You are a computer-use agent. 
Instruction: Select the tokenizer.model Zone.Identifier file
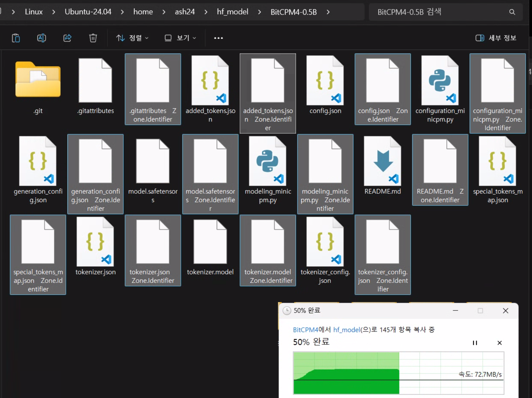tap(268, 250)
